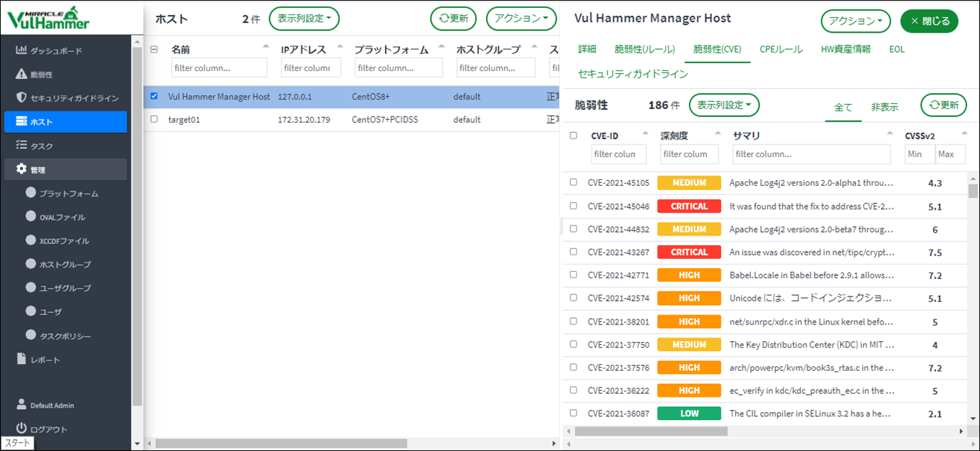Image resolution: width=980 pixels, height=451 pixels.
Task: Toggle select-all checkbox in host table header
Action: tap(154, 50)
